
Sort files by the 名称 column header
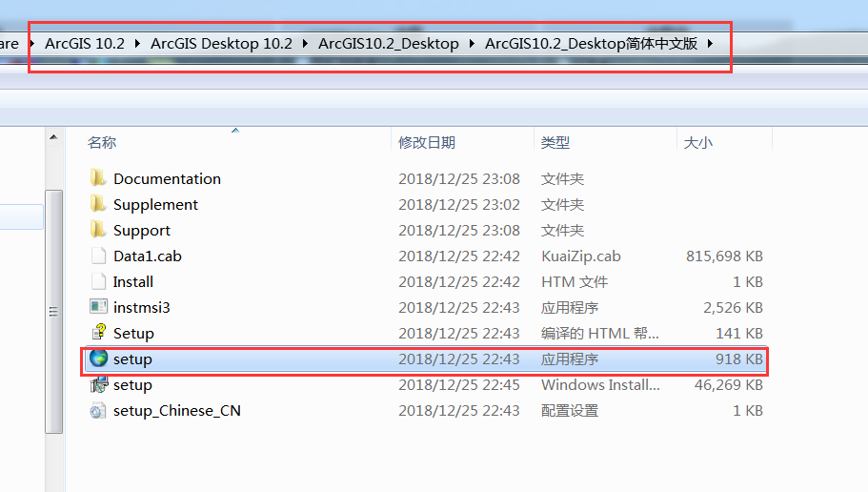click(102, 142)
